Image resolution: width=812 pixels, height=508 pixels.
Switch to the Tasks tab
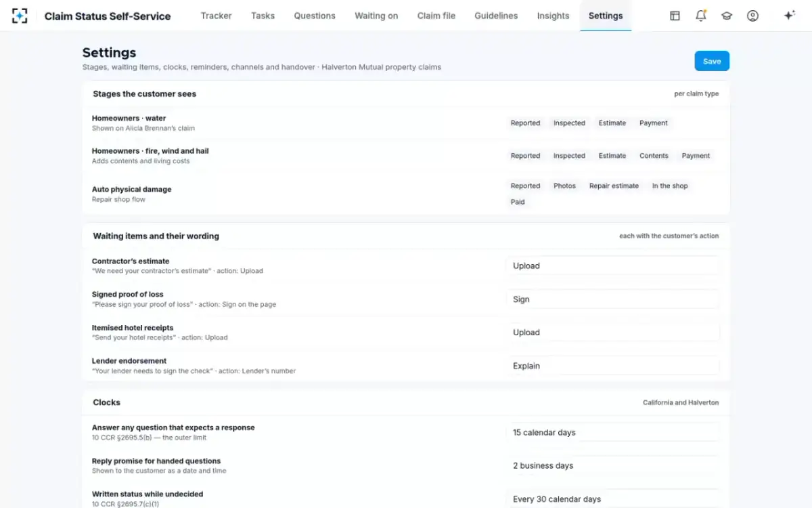point(263,16)
